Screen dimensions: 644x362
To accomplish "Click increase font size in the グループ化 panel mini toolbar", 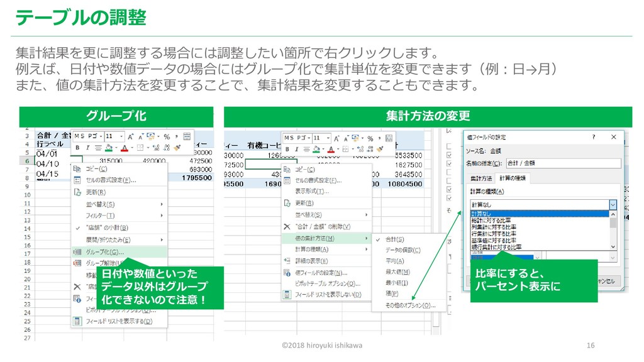I will [x=131, y=136].
